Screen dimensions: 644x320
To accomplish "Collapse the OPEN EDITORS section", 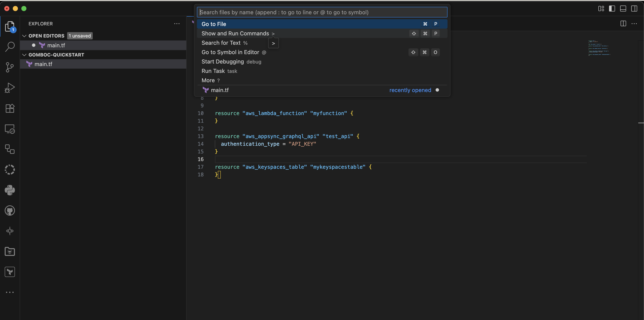I will click(24, 36).
